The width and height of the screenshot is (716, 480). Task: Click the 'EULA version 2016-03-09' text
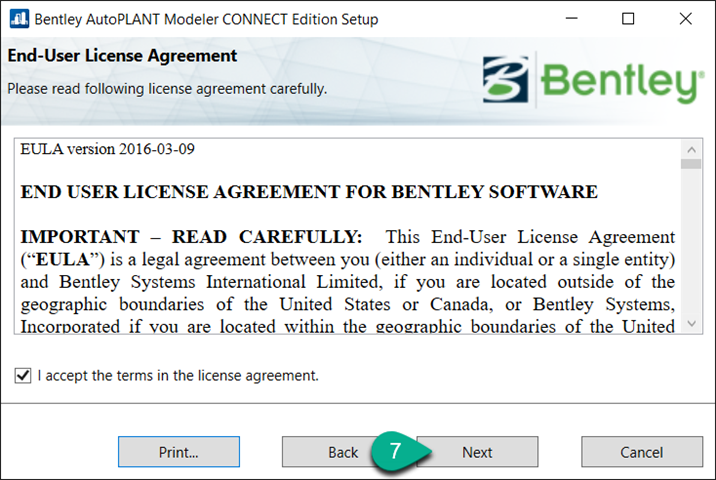107,149
